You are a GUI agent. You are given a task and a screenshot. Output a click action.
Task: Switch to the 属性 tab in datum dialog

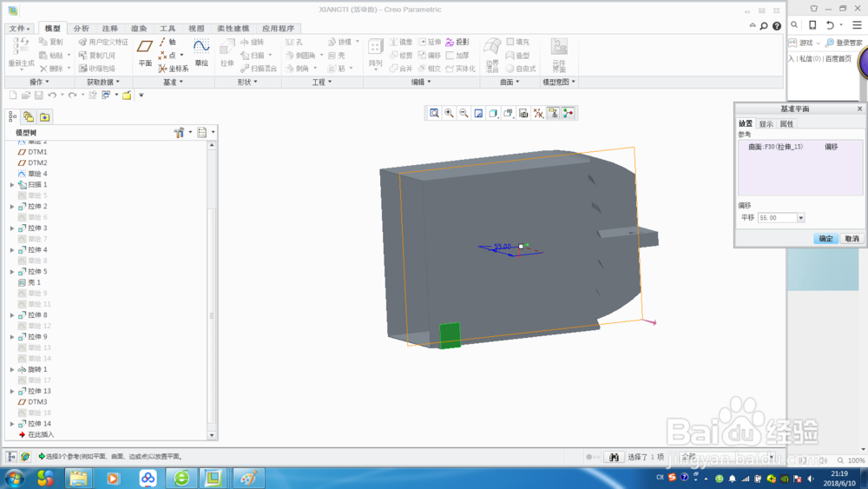coord(786,124)
